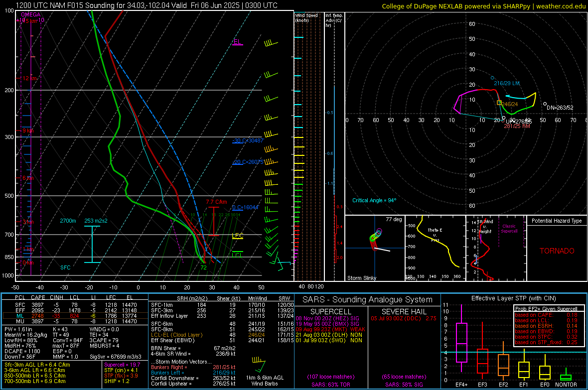Click the SHIP = 1.2 value
Image resolution: width=588 pixels, height=390 pixels.
pyautogui.click(x=117, y=382)
